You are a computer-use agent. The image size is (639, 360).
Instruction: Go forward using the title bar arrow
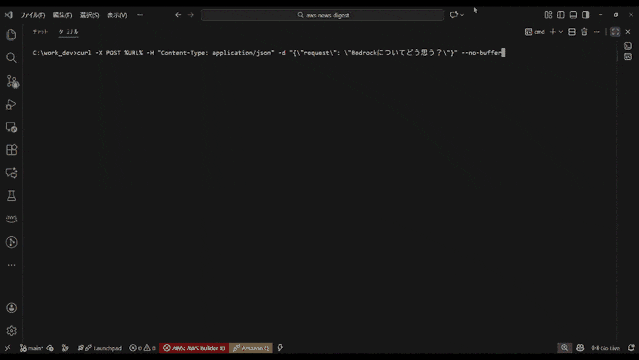[x=191, y=15]
